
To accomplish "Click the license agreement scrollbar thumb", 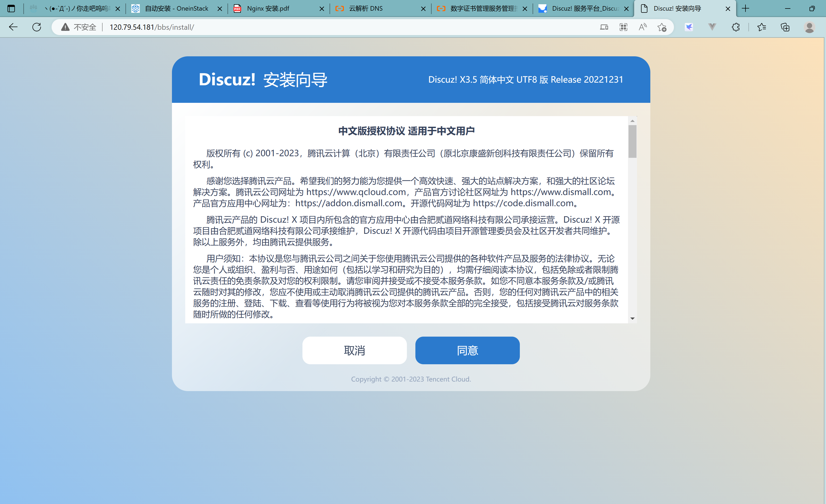I will [x=633, y=141].
